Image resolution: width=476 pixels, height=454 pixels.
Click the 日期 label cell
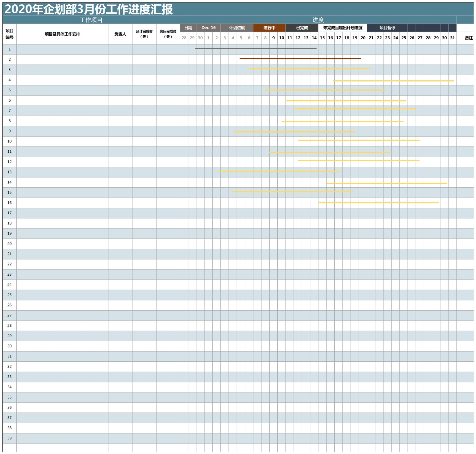188,28
